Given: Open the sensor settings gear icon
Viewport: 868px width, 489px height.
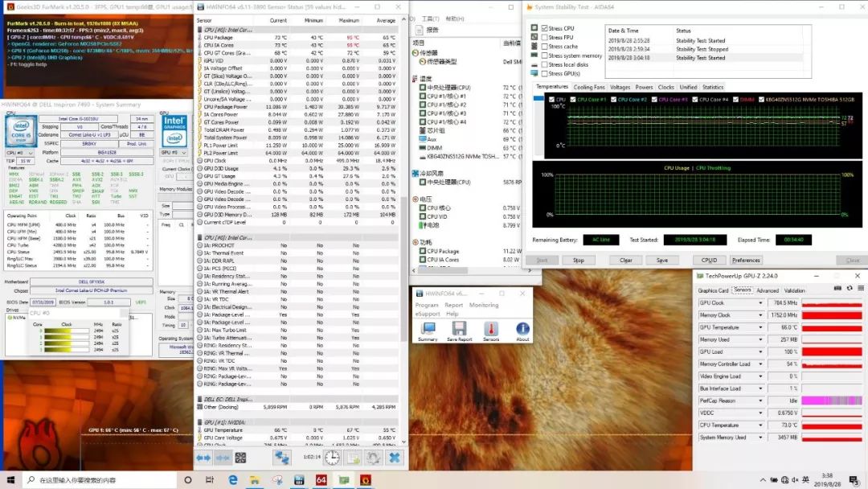Looking at the screenshot, I should coord(374,458).
